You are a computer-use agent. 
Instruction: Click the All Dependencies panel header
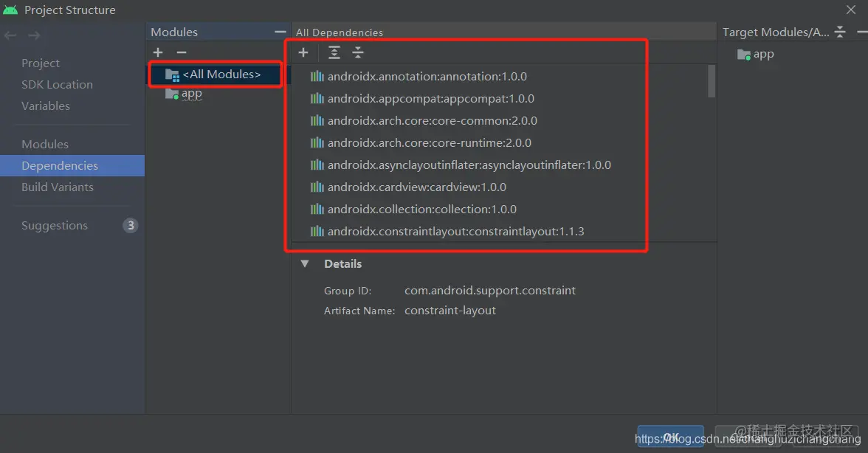coord(340,32)
